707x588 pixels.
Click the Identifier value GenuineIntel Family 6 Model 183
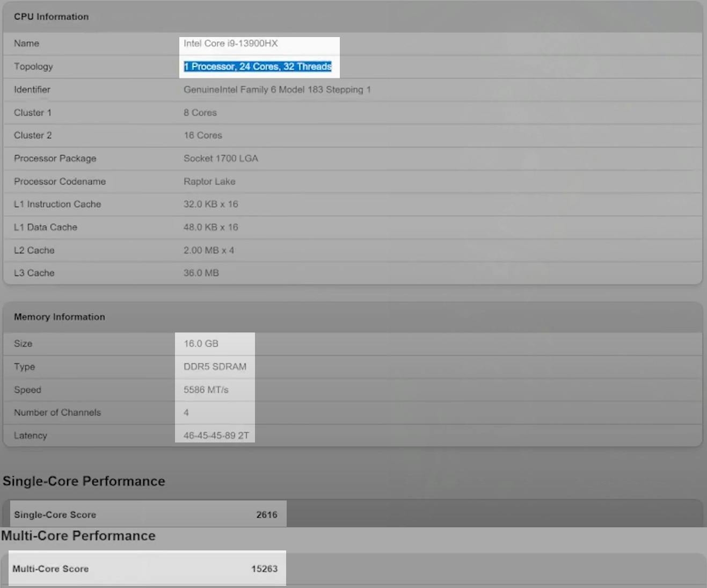pos(277,90)
